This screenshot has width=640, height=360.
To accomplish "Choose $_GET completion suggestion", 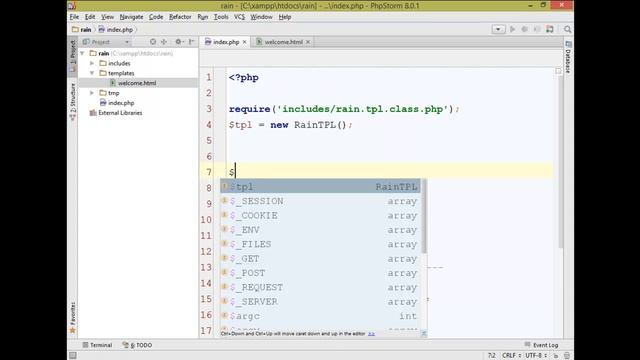I will click(320, 258).
